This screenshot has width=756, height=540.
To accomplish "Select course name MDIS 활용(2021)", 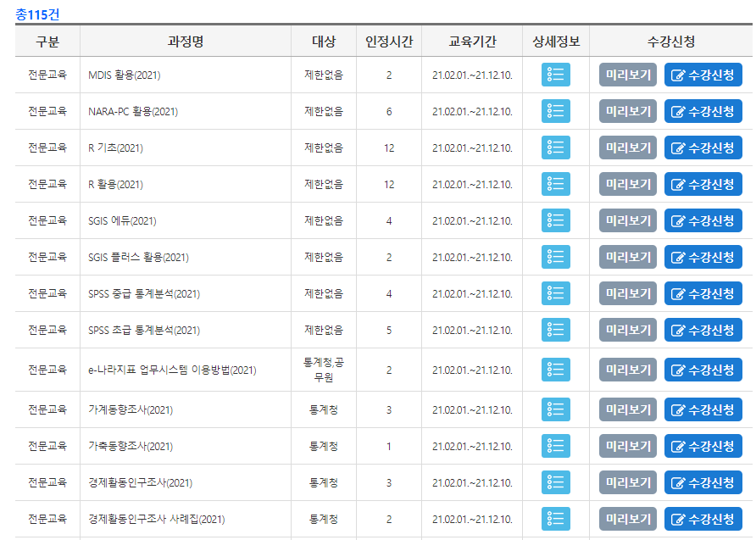I will tap(125, 75).
